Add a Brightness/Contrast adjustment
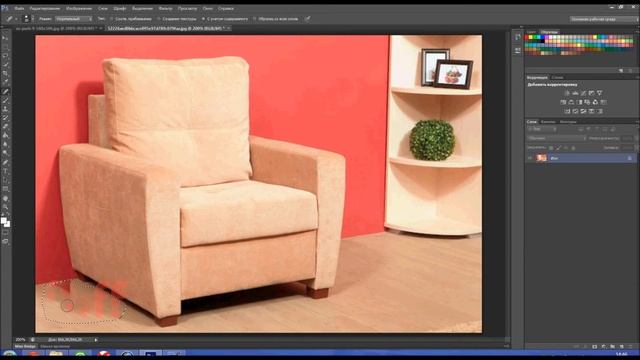 [567, 93]
